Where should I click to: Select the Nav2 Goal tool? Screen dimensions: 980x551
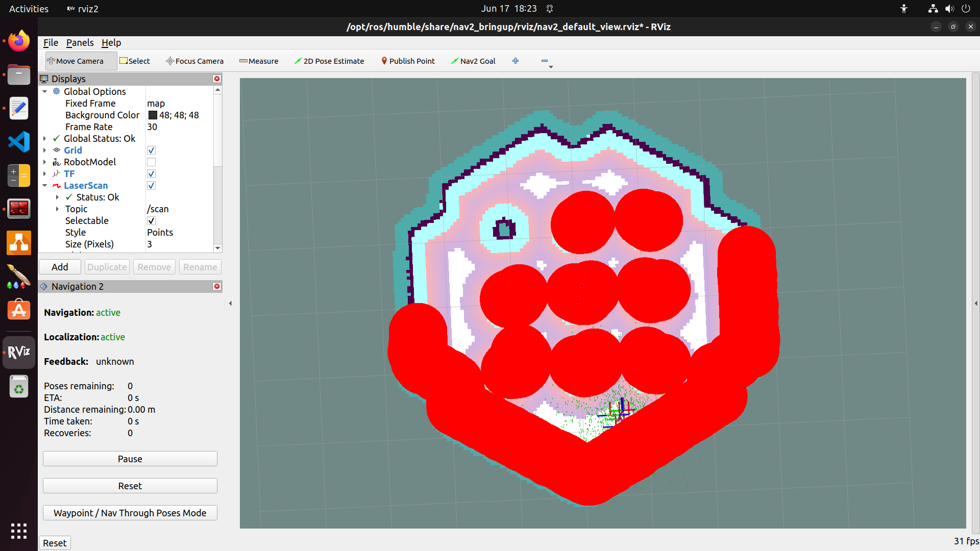pyautogui.click(x=473, y=61)
